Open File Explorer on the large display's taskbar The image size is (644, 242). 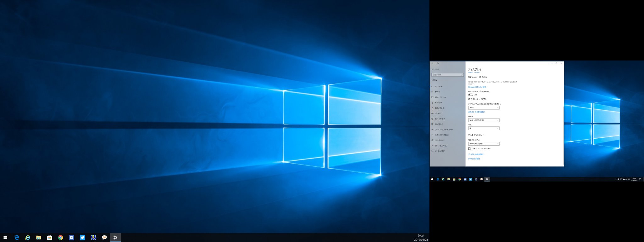point(39,238)
